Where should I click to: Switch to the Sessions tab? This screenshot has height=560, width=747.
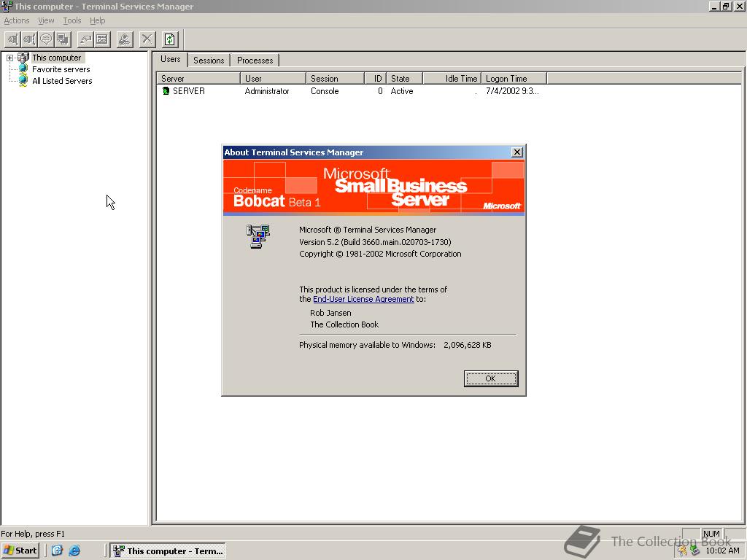click(x=209, y=61)
